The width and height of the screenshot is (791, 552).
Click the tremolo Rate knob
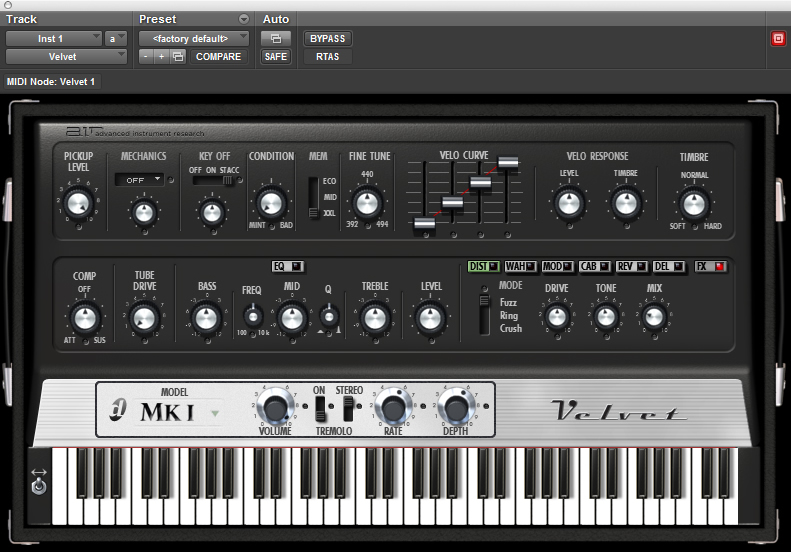(393, 407)
